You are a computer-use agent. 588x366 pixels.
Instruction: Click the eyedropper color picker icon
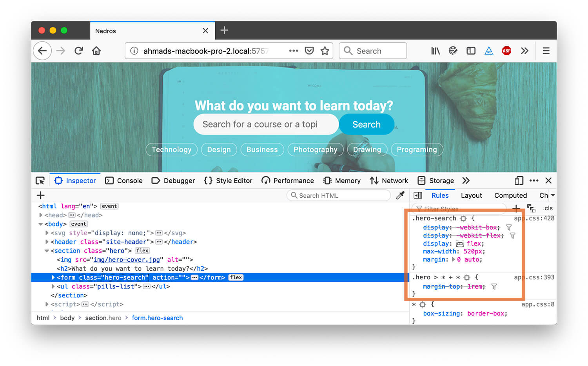point(400,195)
